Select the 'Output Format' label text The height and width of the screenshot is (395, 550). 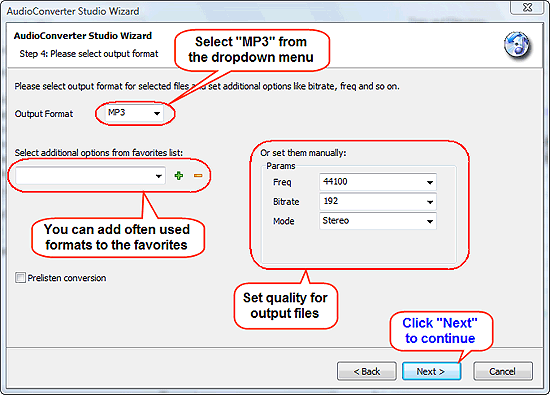tap(44, 114)
